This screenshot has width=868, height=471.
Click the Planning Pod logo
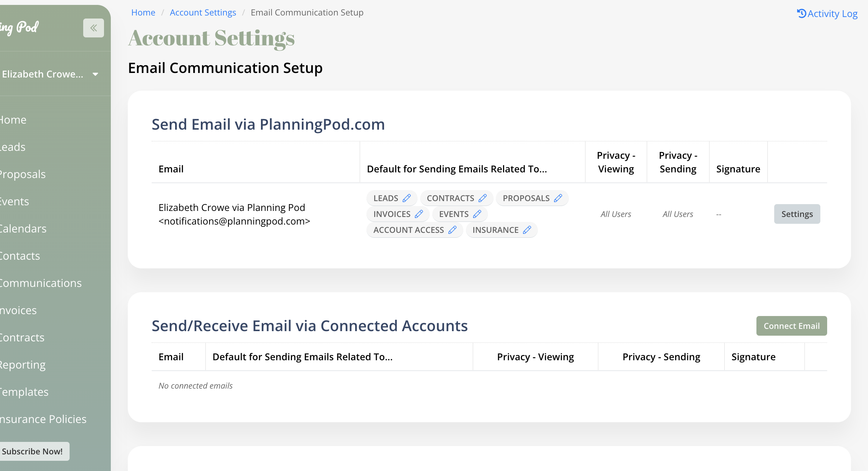tap(19, 27)
